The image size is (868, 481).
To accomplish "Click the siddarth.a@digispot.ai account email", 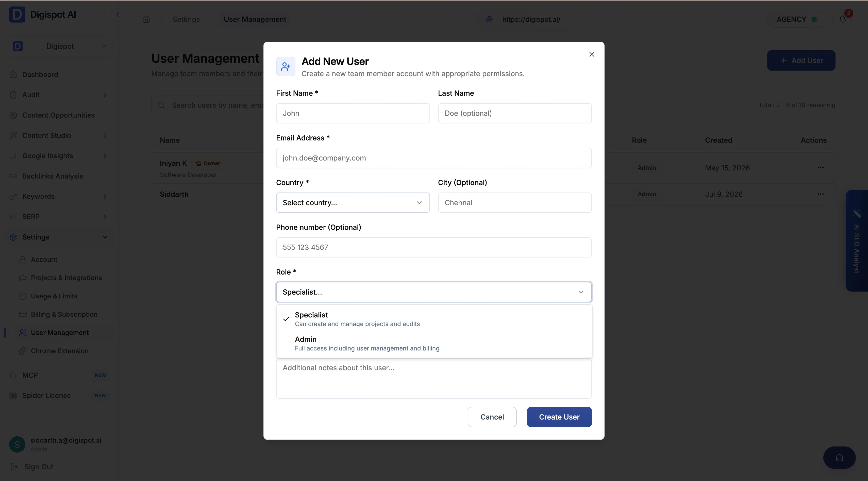I will pos(66,440).
